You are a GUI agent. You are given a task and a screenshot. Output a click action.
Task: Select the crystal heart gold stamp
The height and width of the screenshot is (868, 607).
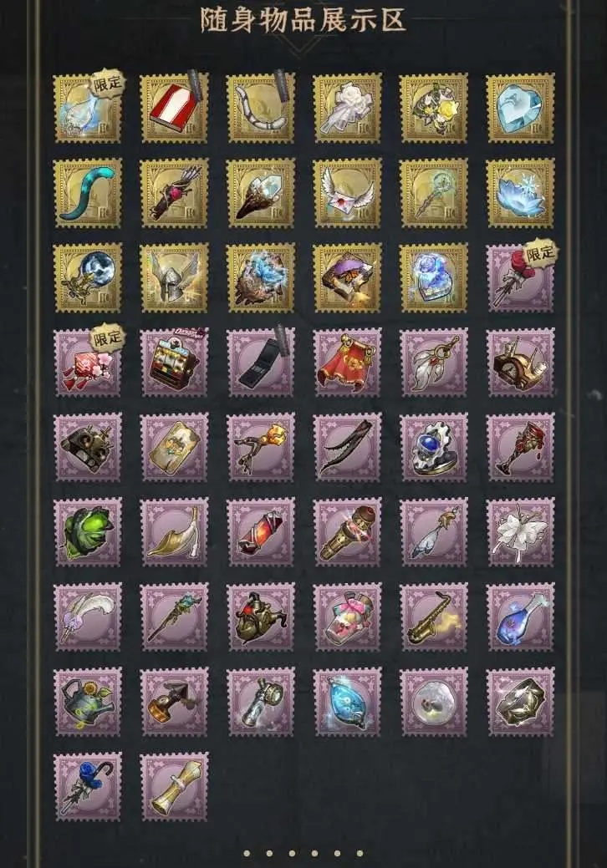[x=520, y=108]
